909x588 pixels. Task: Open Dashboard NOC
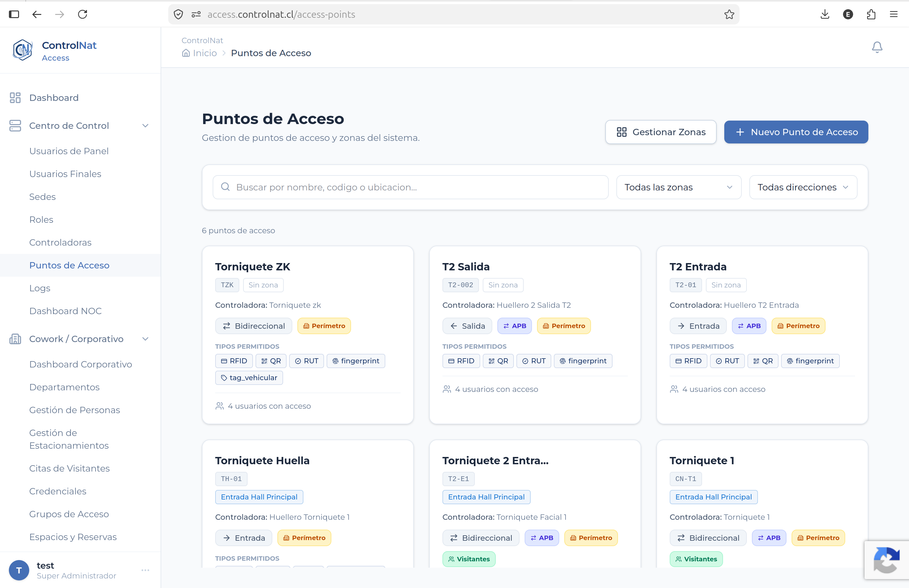click(65, 311)
